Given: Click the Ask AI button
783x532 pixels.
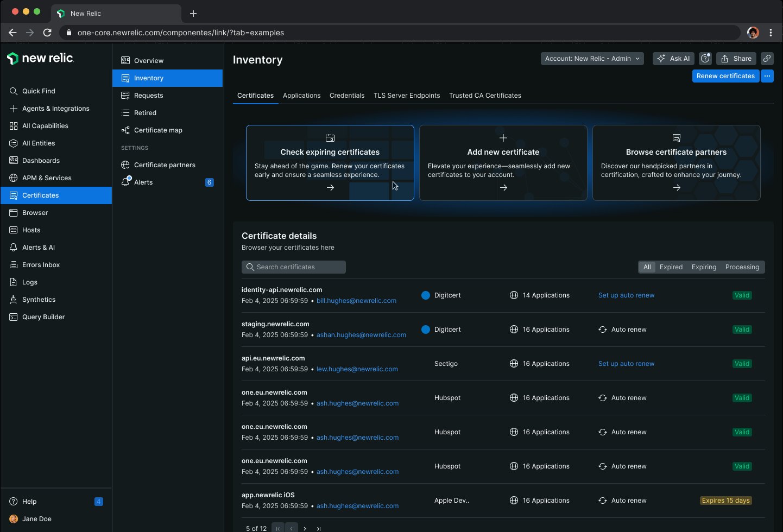Looking at the screenshot, I should [674, 59].
